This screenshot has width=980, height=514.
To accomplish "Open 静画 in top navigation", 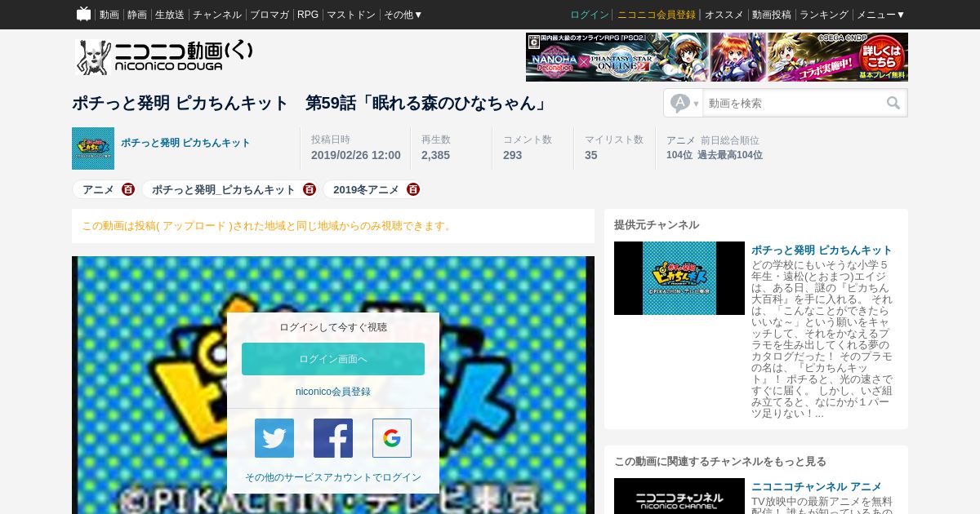I will pos(137,15).
